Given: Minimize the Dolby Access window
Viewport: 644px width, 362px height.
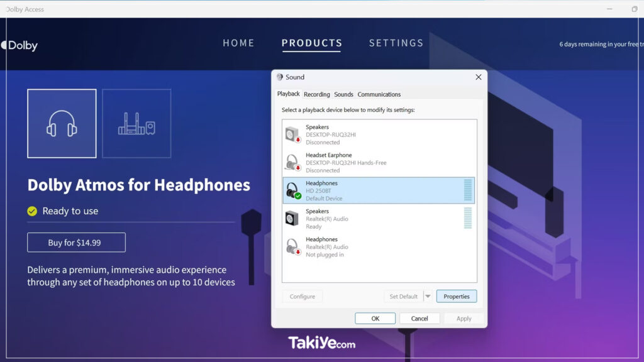Looking at the screenshot, I should (x=609, y=9).
